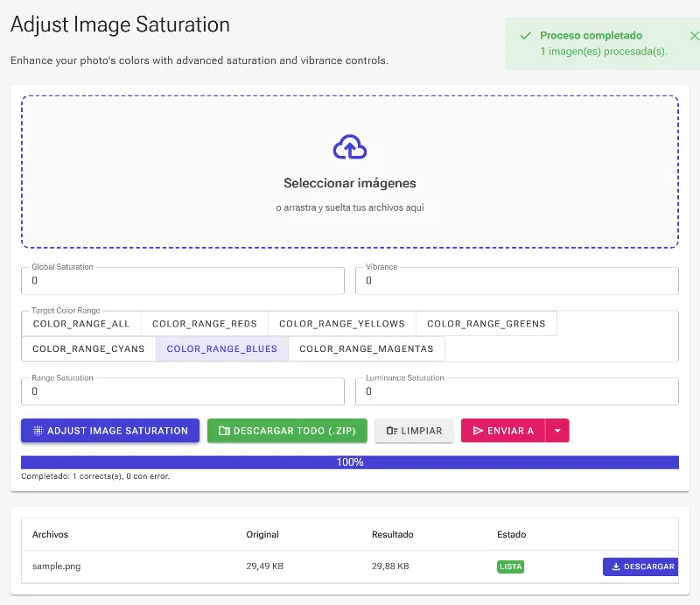This screenshot has width=700, height=605.
Task: Click the Resultado column header
Action: tap(392, 534)
